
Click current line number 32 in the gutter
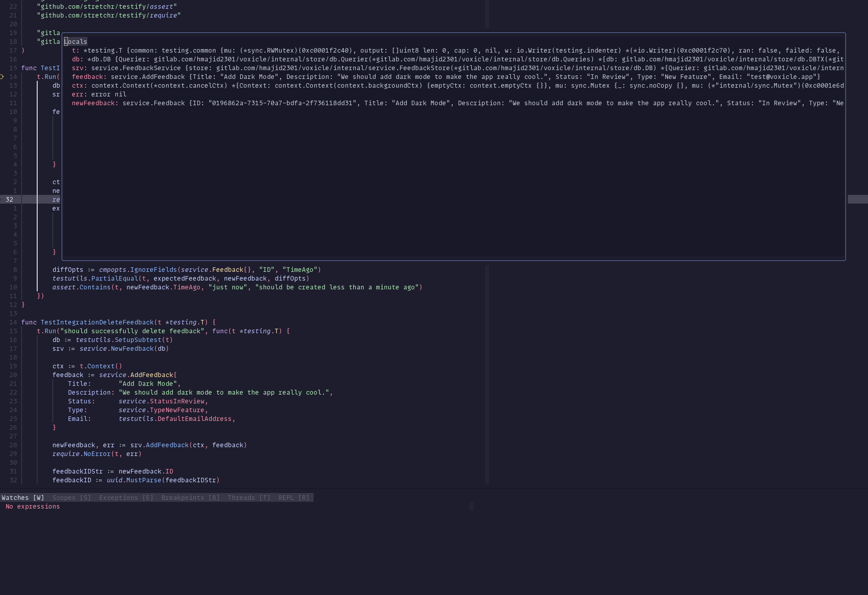pos(9,199)
